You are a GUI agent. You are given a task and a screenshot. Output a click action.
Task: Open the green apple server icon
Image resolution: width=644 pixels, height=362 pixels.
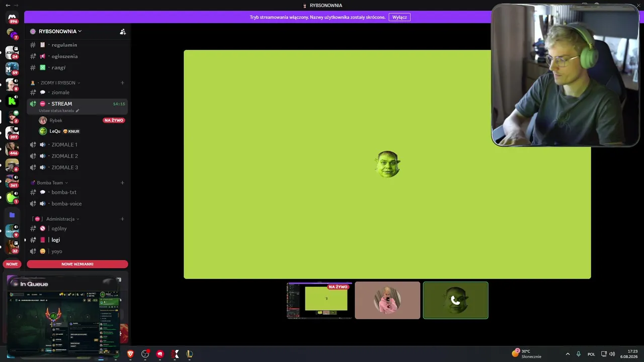[12, 197]
